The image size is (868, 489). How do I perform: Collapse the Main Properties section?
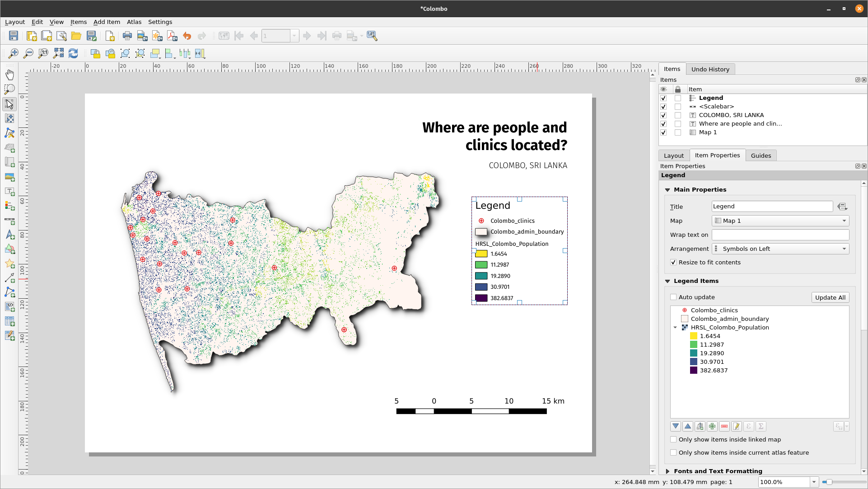[x=667, y=190]
